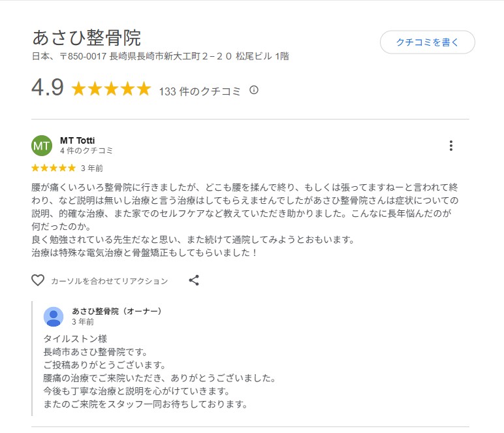Click the heart reaction icon under the review
Image resolution: width=504 pixels, height=433 pixels.
tap(38, 280)
